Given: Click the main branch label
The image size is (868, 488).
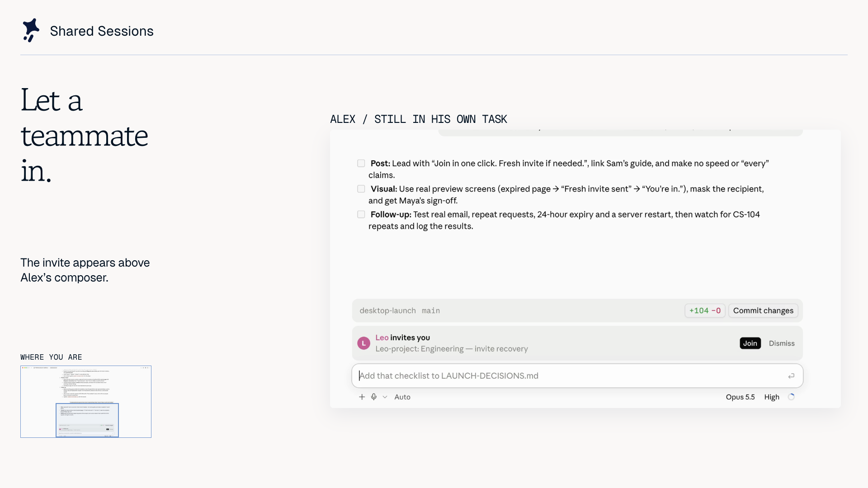Looking at the screenshot, I should (x=431, y=311).
